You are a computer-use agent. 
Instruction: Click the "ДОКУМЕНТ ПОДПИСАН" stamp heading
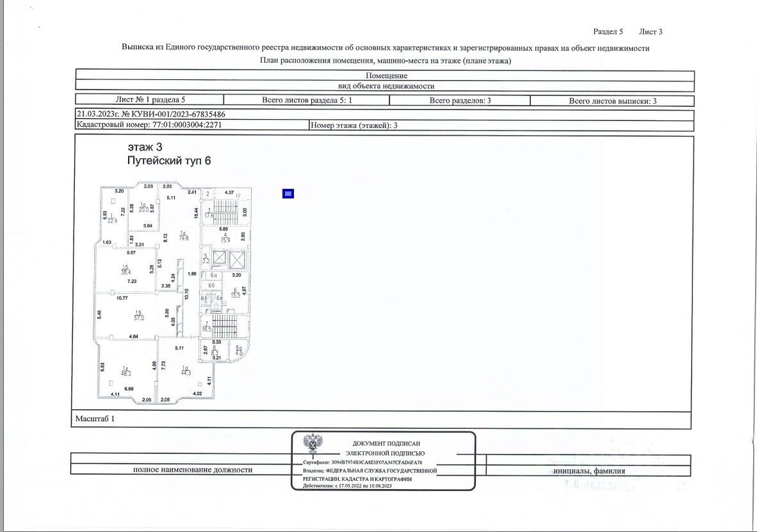click(x=386, y=443)
